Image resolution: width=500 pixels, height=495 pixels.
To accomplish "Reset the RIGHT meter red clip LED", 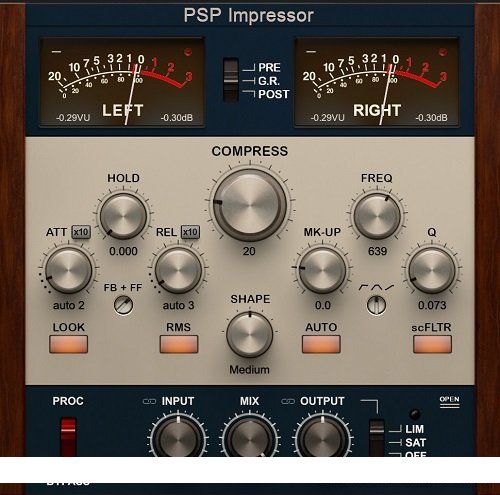I will click(x=443, y=52).
